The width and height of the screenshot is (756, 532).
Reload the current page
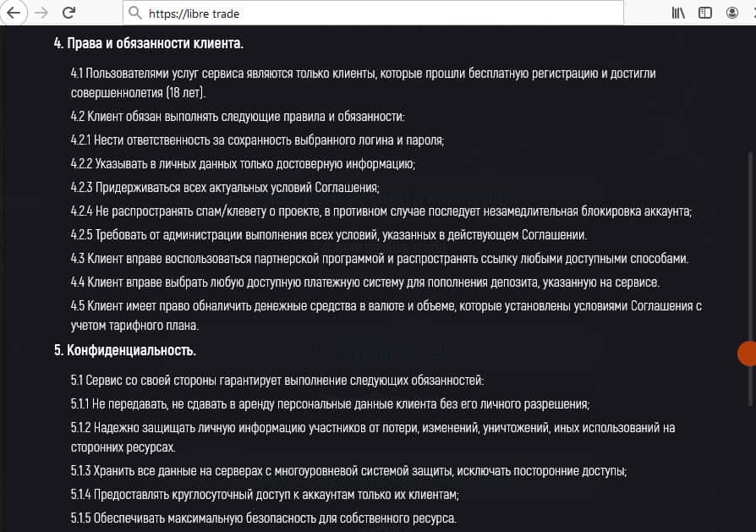[69, 14]
